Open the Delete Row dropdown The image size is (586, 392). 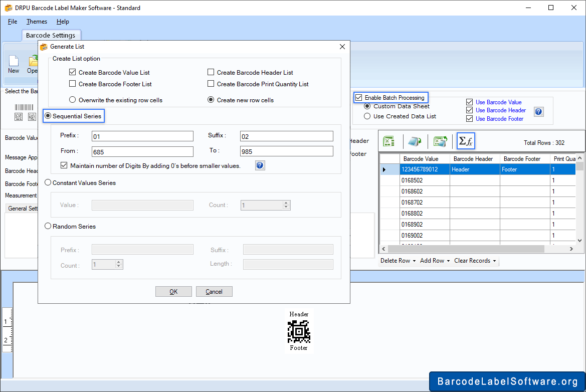coord(398,261)
